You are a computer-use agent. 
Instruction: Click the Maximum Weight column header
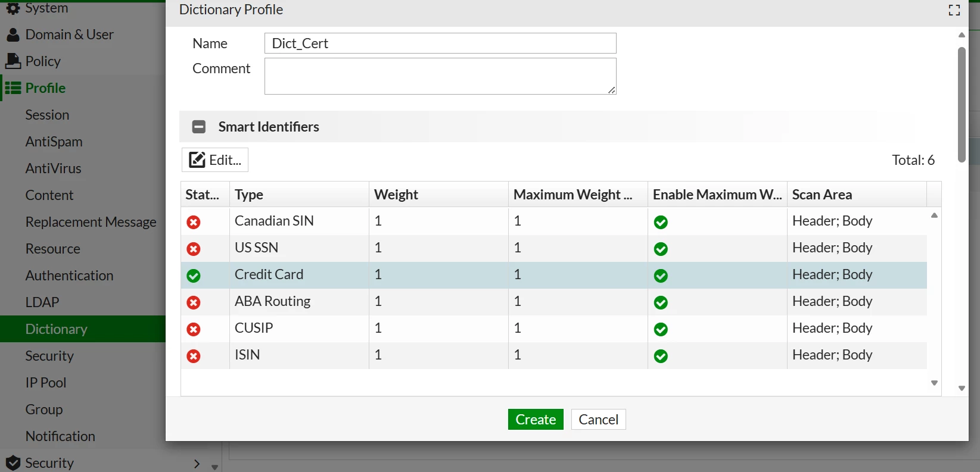[578, 195]
